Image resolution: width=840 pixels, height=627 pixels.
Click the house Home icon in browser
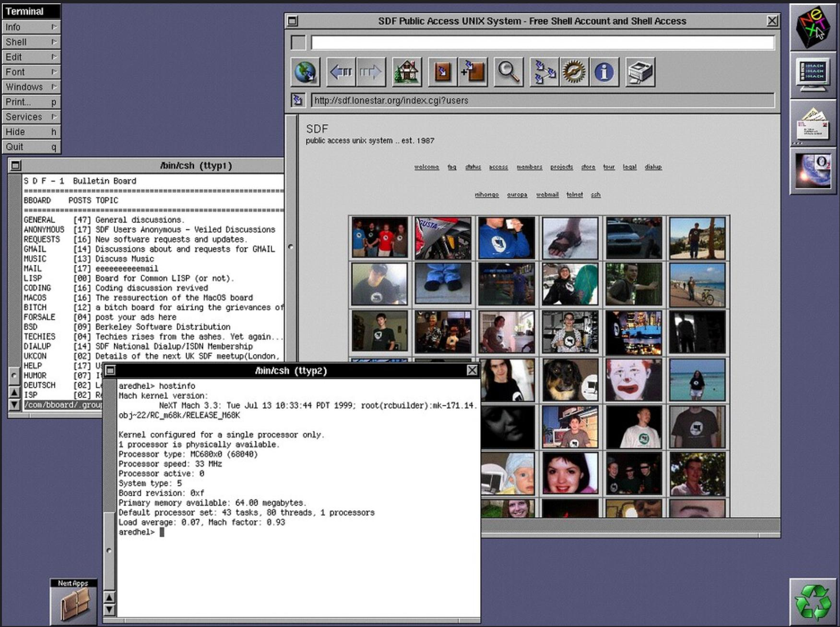pos(406,72)
